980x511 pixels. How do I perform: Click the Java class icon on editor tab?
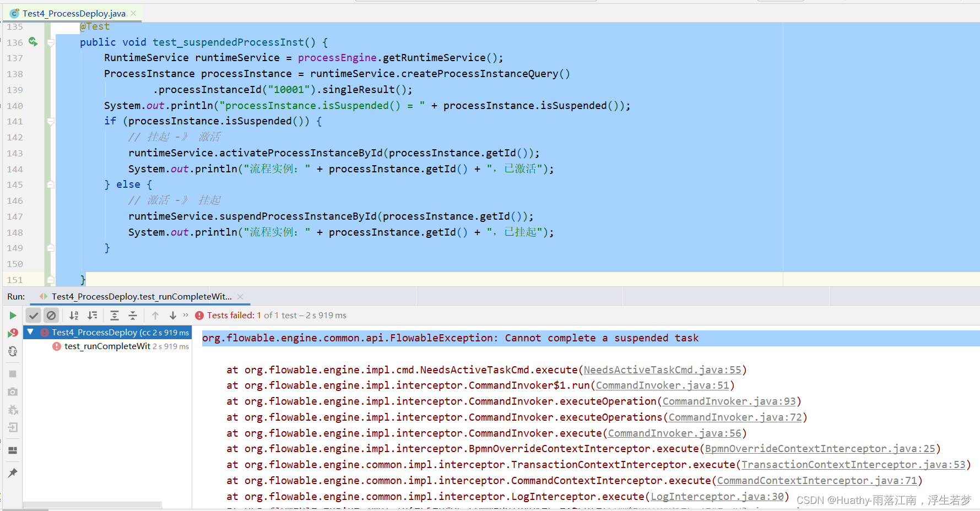point(14,13)
